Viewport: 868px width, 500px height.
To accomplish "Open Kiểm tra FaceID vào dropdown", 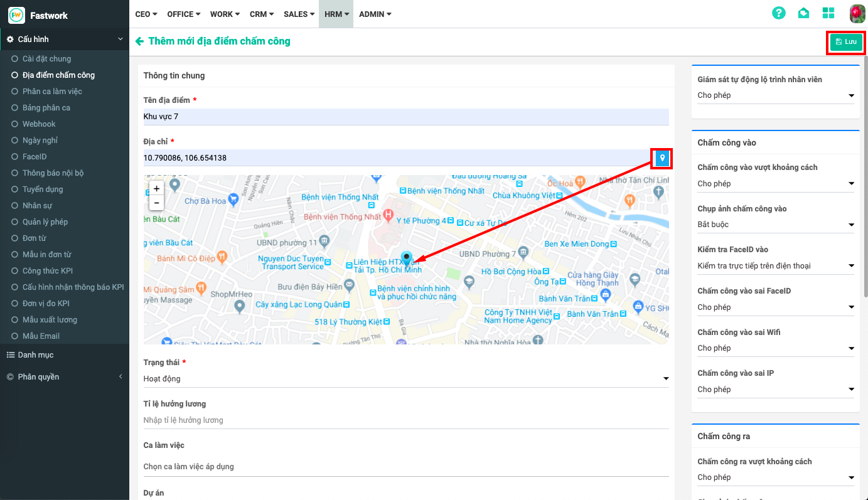I will click(x=776, y=266).
